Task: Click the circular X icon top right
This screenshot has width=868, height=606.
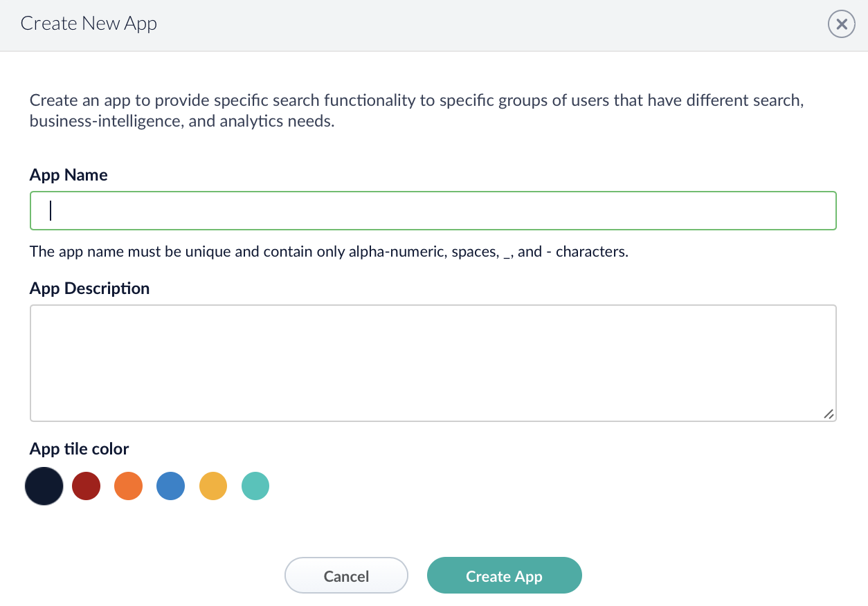Action: (x=841, y=24)
